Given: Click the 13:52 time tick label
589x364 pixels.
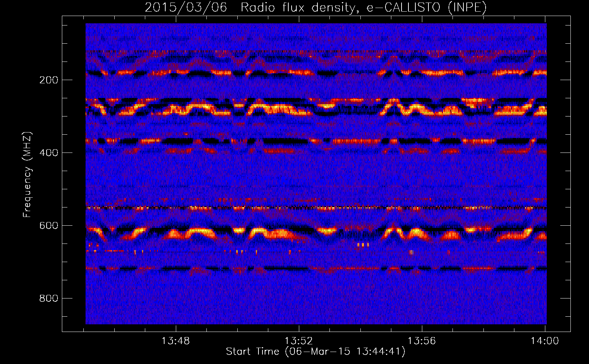Looking at the screenshot, I should [299, 341].
